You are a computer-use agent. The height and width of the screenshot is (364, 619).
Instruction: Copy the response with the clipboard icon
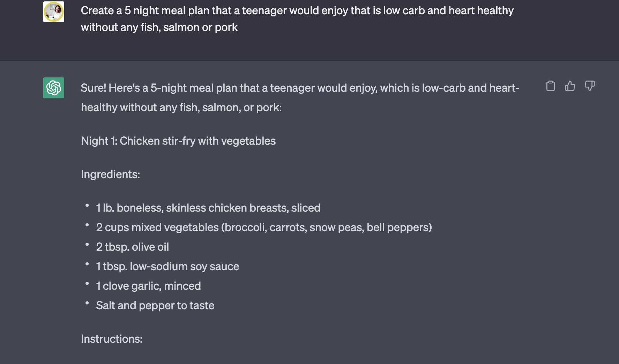[550, 86]
